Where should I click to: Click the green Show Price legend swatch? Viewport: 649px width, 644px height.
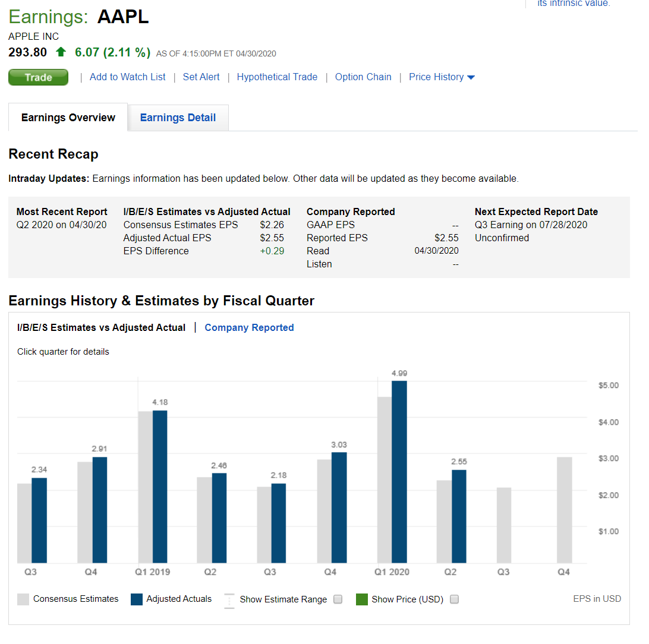[362, 599]
